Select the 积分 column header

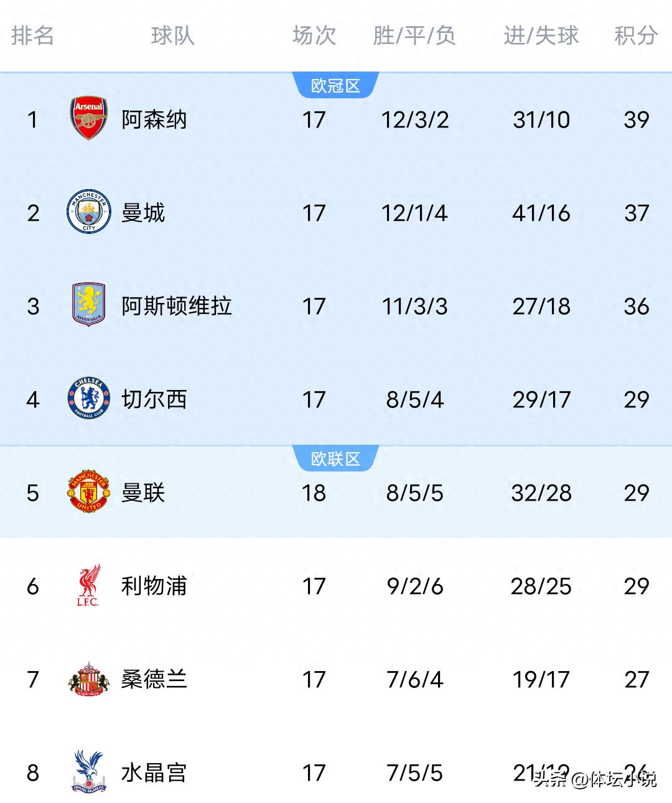coord(636,35)
